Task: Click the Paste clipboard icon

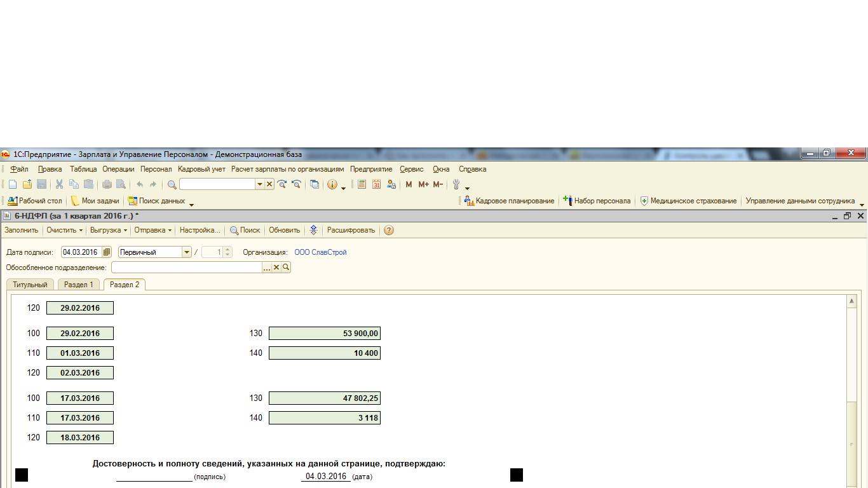Action: pyautogui.click(x=88, y=184)
